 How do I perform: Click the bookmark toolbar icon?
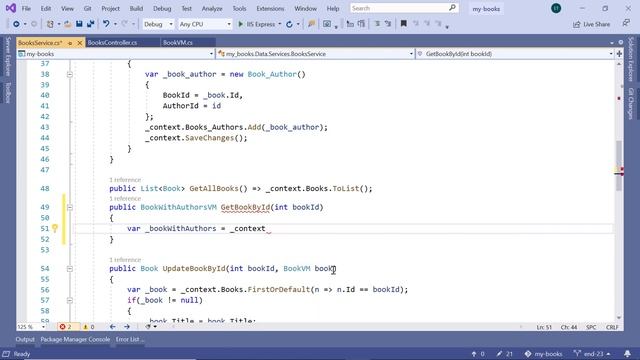click(x=403, y=24)
